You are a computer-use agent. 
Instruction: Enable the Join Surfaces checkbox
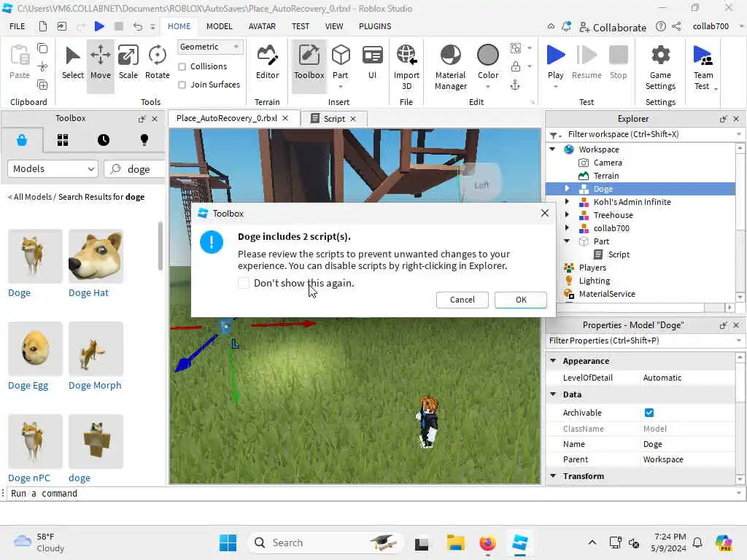[182, 85]
